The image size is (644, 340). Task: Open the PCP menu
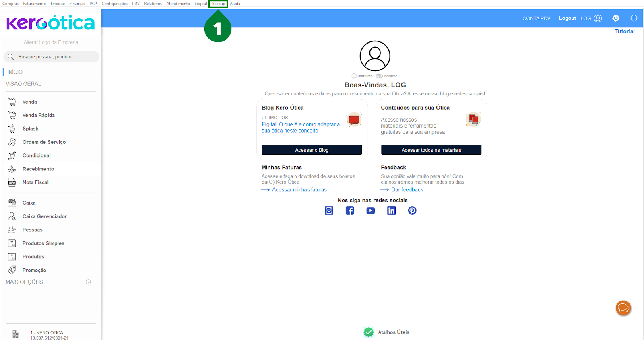(93, 4)
